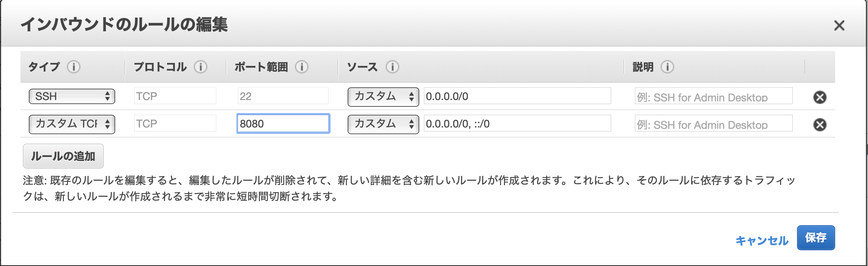This screenshot has height=266, width=868.
Task: Select the port field showing 8080
Action: tap(283, 123)
